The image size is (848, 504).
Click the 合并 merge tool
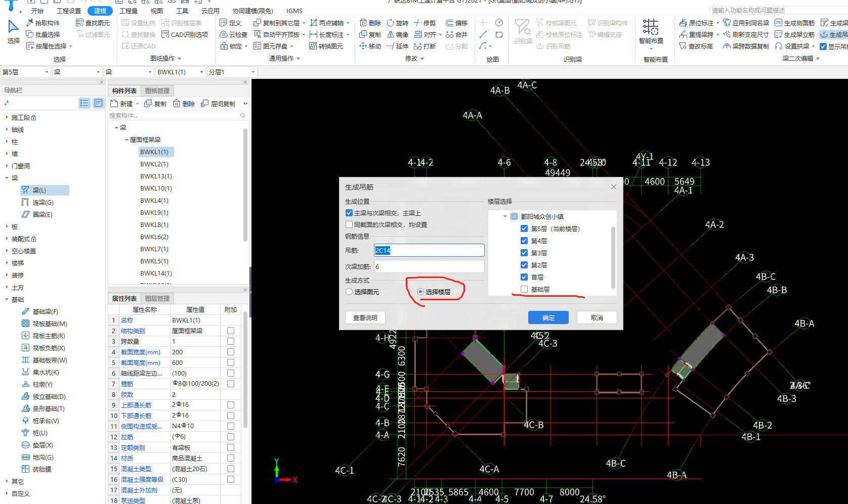click(x=456, y=34)
